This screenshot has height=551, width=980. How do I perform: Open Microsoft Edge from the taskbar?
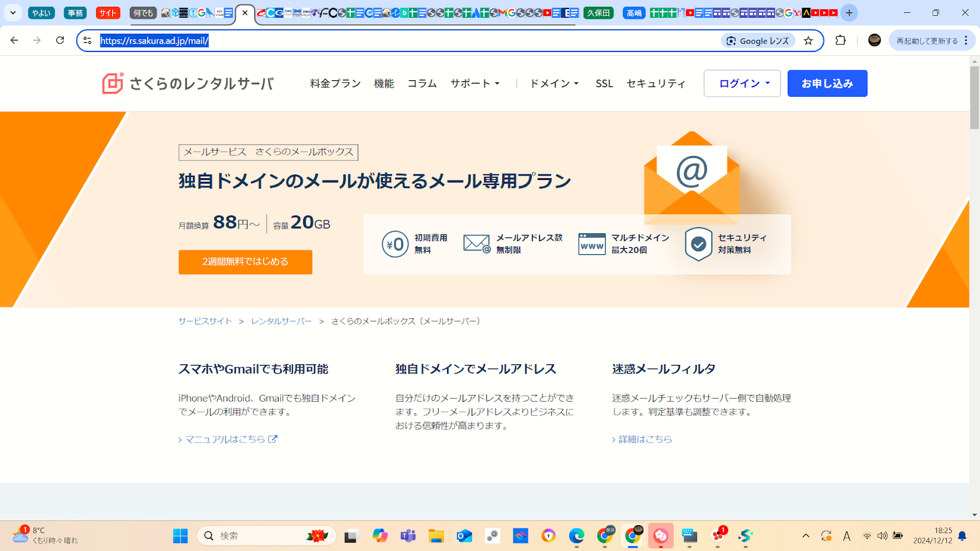tap(576, 536)
